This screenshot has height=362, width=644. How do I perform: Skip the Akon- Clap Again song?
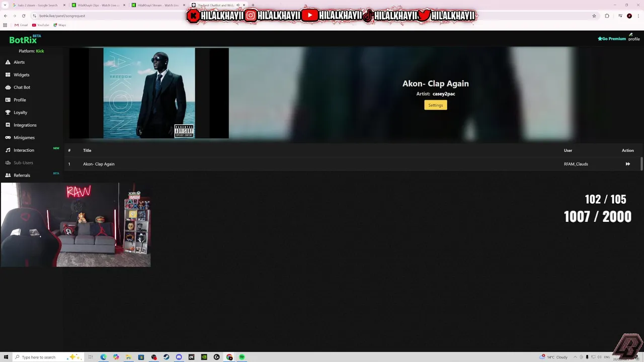628,164
